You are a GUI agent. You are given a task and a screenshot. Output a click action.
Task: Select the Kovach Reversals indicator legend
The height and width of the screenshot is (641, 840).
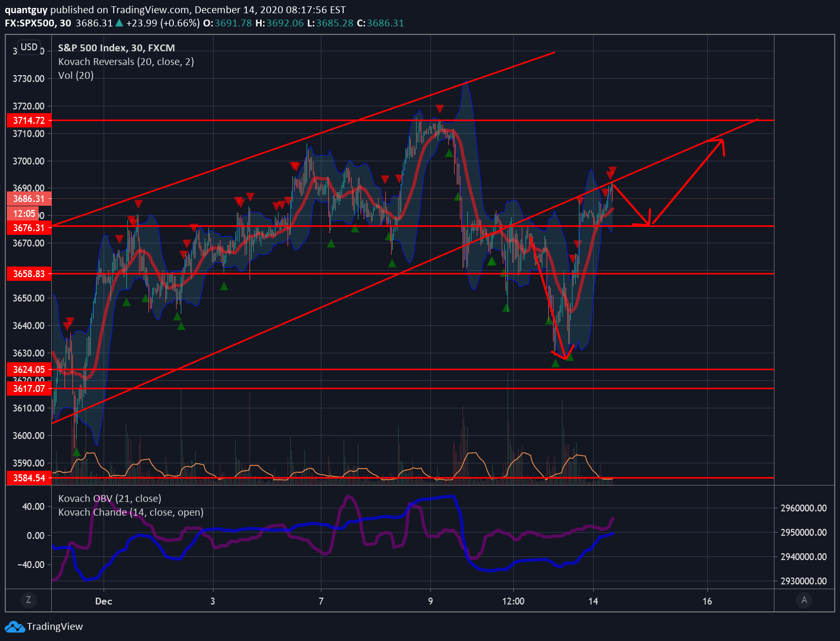tap(126, 62)
